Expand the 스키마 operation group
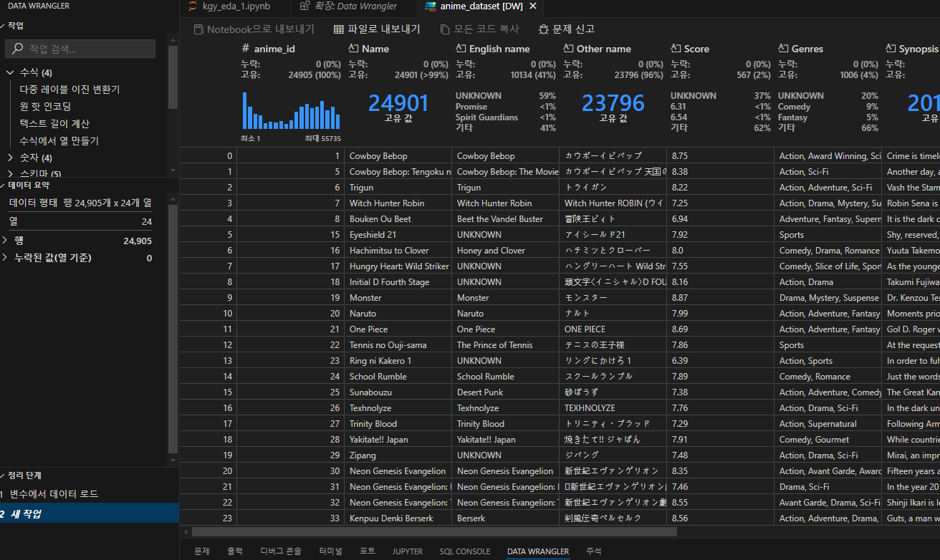This screenshot has width=940, height=560. (10, 173)
